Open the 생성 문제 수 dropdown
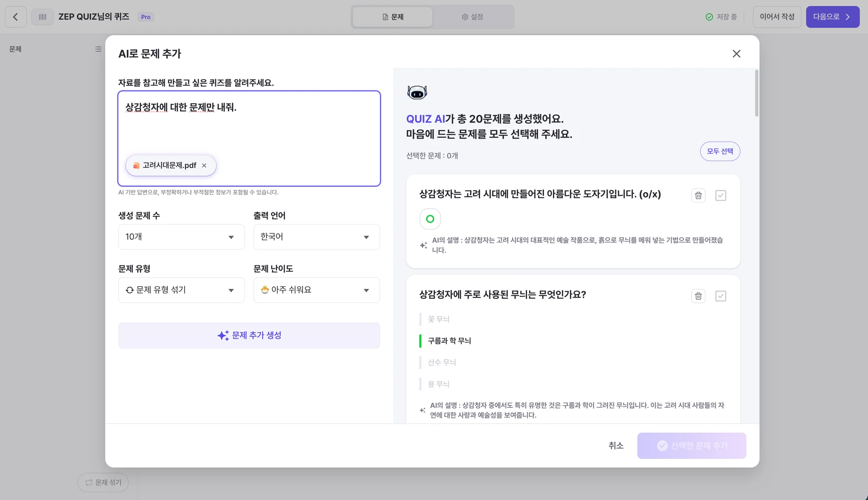Screen dimensions: 868x500 pyautogui.click(x=181, y=236)
